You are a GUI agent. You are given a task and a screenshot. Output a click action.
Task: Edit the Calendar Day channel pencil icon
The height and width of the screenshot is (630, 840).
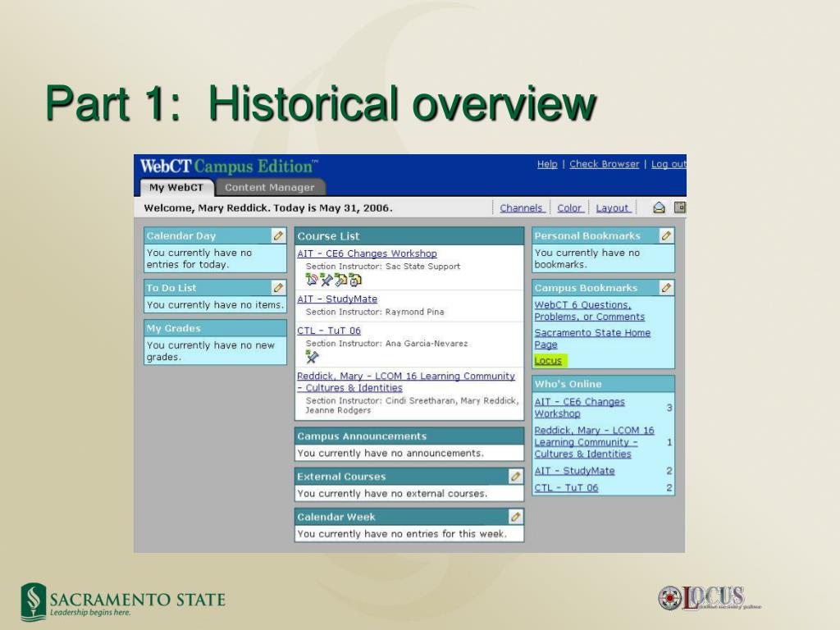tap(278, 235)
